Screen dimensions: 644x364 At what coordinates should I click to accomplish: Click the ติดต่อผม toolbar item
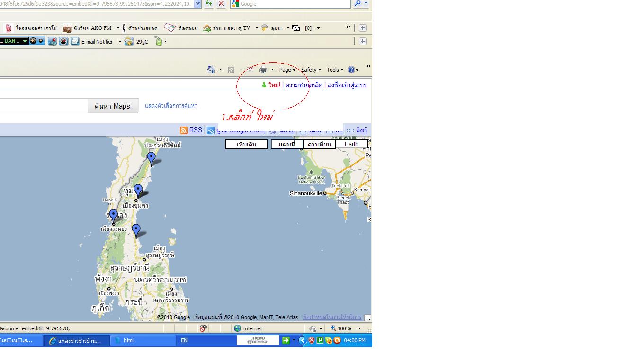tap(181, 28)
